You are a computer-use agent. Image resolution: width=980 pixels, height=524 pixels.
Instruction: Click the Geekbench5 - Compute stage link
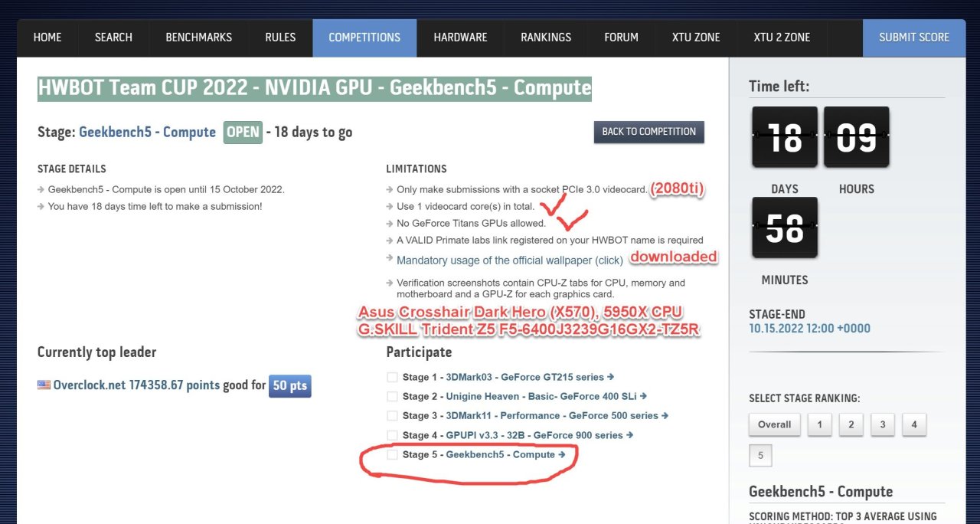(x=147, y=132)
